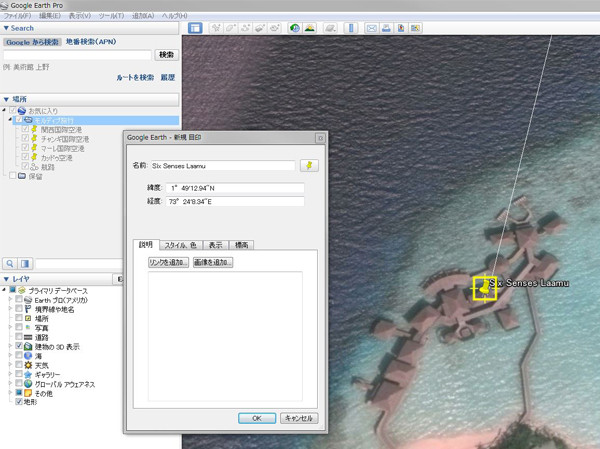600x449 pixels.
Task: Click the magnifier search button under Places panel
Action: [x=10, y=263]
